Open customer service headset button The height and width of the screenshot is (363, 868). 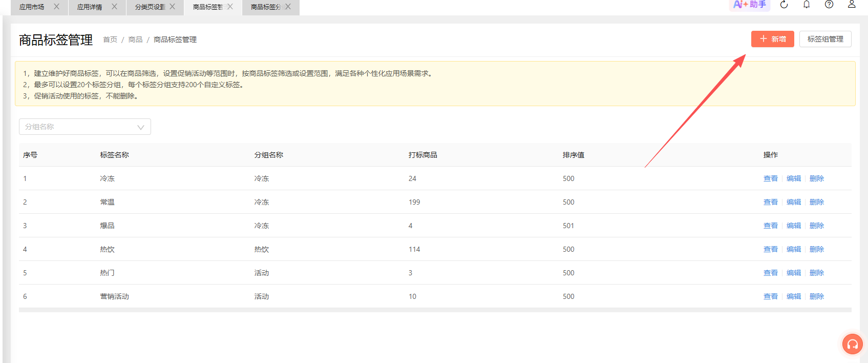click(853, 344)
